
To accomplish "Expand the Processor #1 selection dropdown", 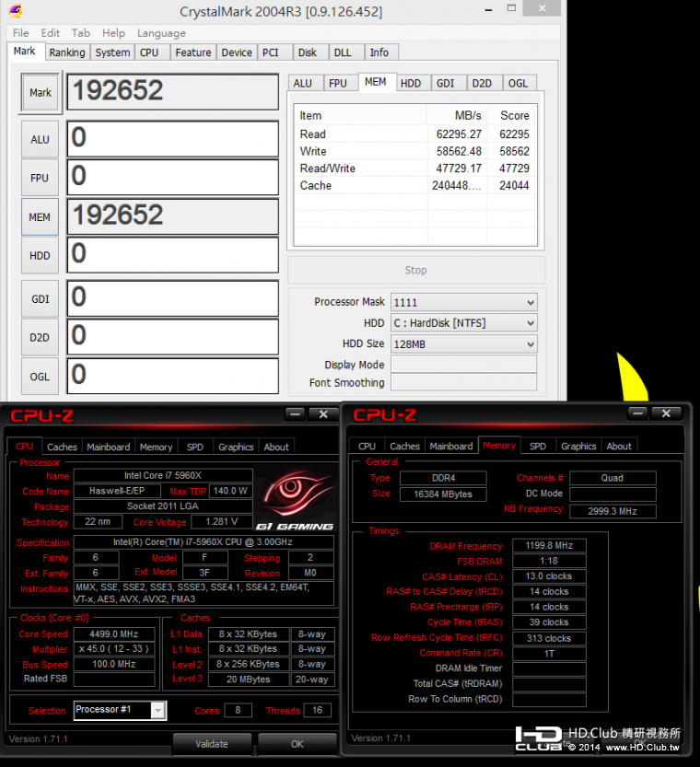I will click(x=157, y=710).
